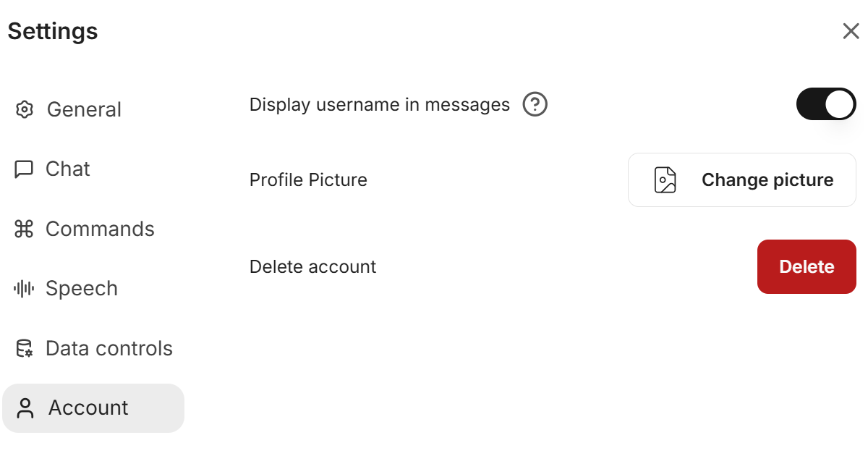Viewport: 868px width, 456px height.
Task: Click the Display username in messages label
Action: [x=380, y=105]
